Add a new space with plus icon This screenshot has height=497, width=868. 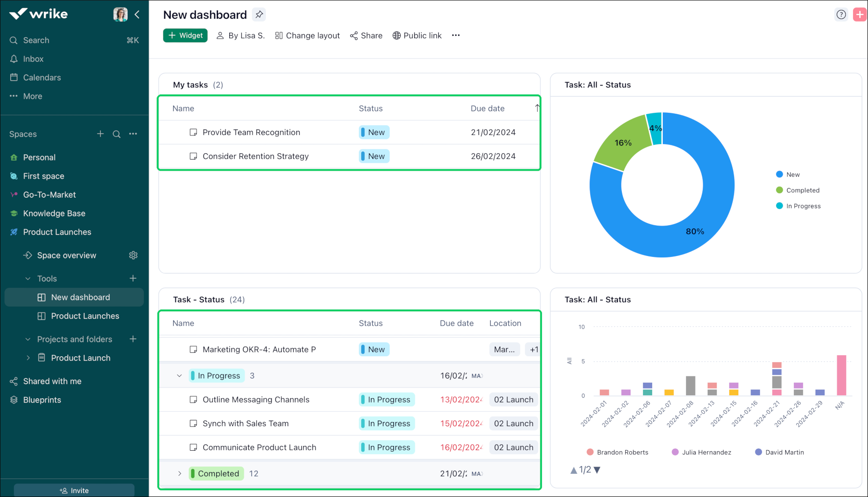coord(100,134)
